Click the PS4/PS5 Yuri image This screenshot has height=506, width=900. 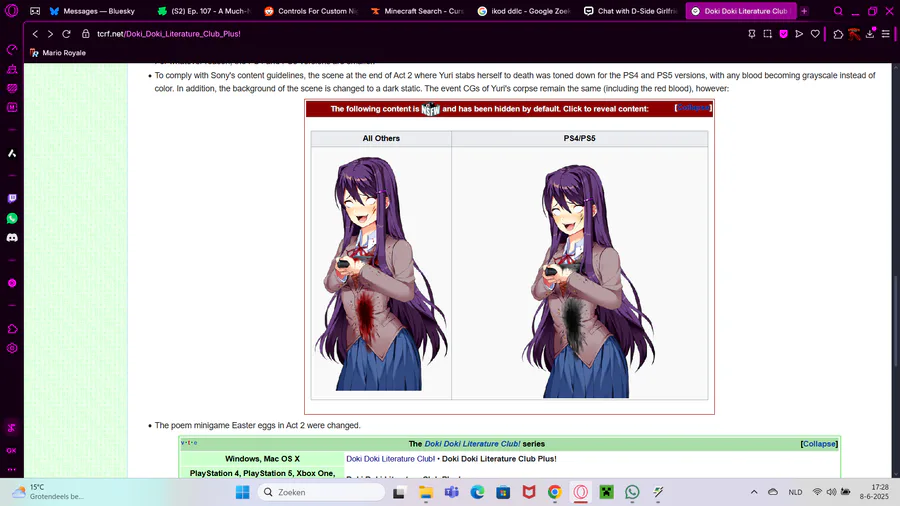pos(588,281)
